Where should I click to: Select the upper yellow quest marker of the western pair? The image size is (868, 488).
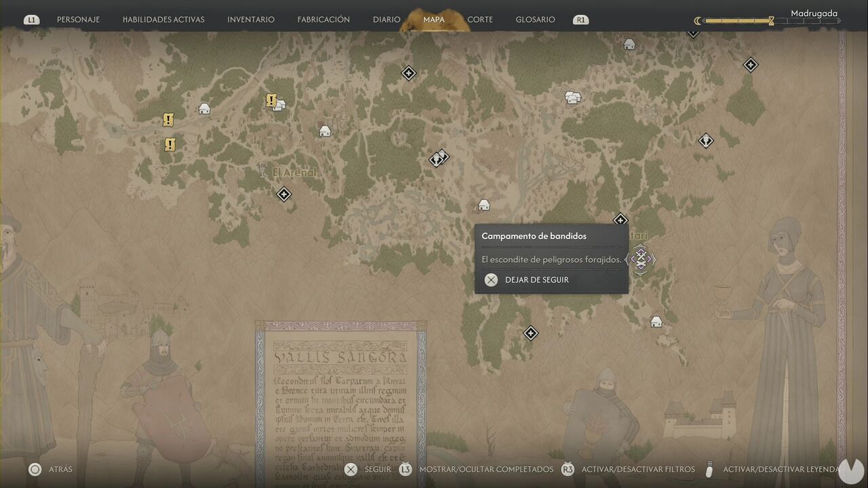pos(168,120)
